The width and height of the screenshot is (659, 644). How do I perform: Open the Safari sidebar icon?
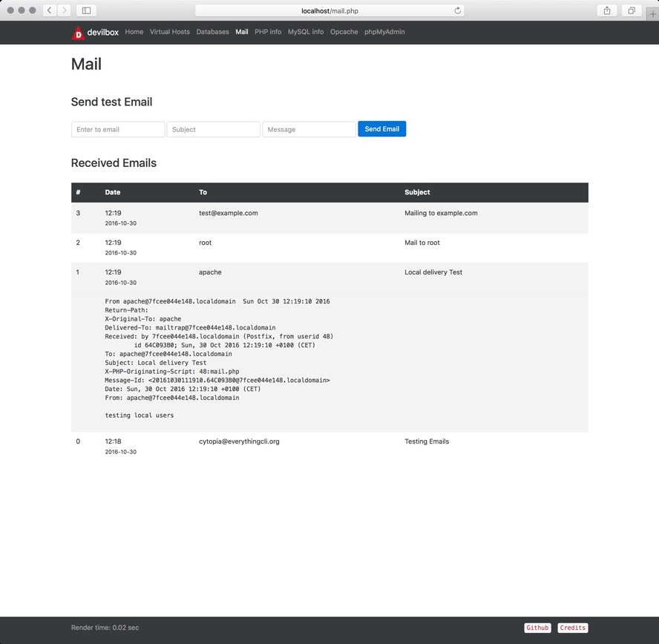[85, 10]
